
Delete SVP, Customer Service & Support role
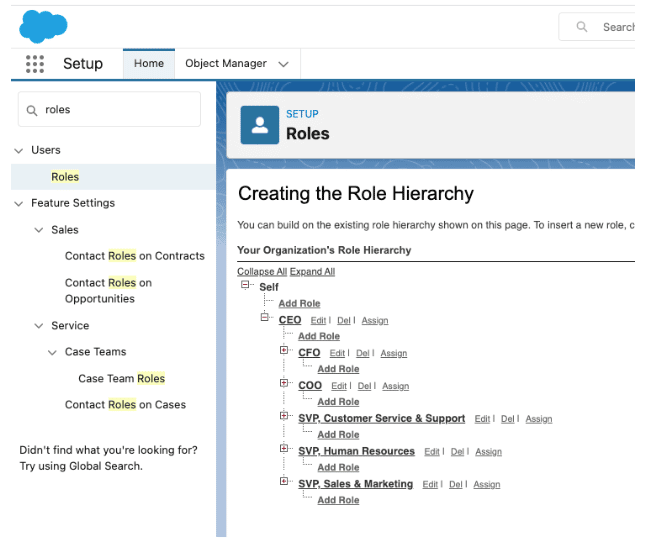click(x=508, y=419)
